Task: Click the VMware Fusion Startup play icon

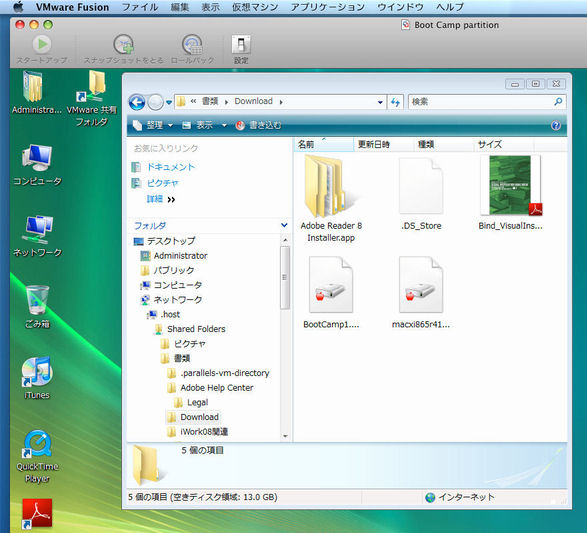Action: pos(42,45)
